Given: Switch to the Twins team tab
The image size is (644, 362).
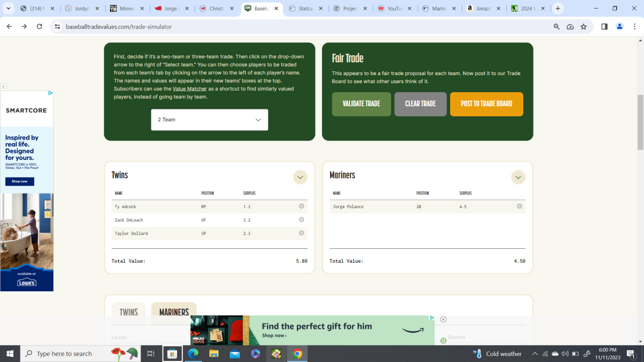Looking at the screenshot, I should 129,312.
